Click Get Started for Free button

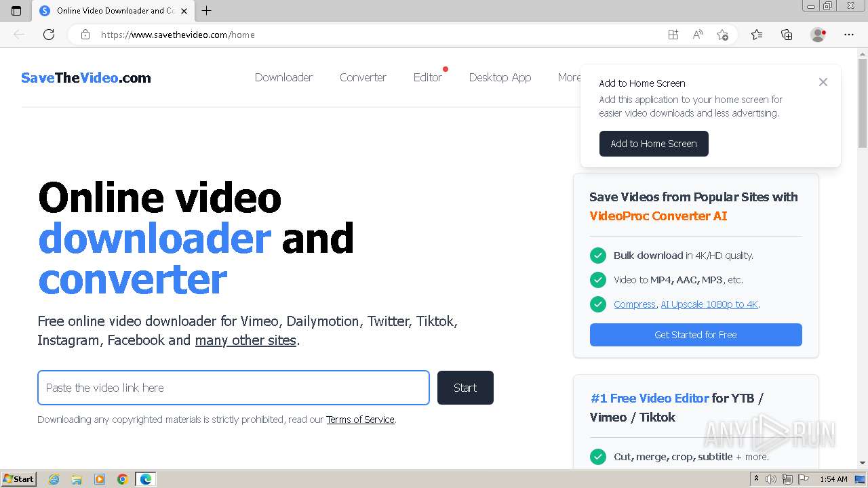click(x=696, y=335)
